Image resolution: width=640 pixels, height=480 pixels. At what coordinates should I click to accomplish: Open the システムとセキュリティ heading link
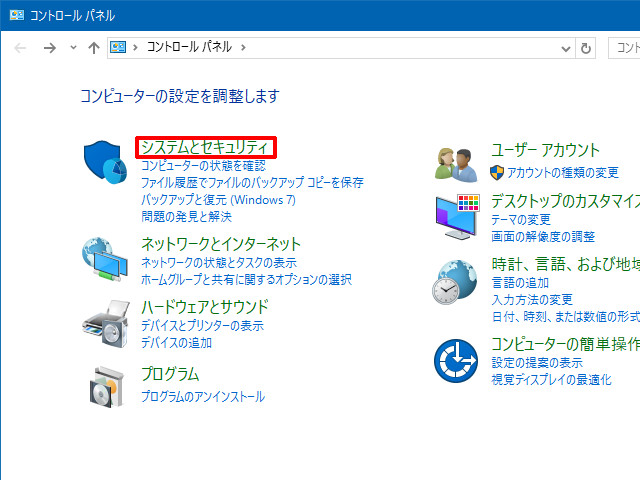click(x=204, y=147)
